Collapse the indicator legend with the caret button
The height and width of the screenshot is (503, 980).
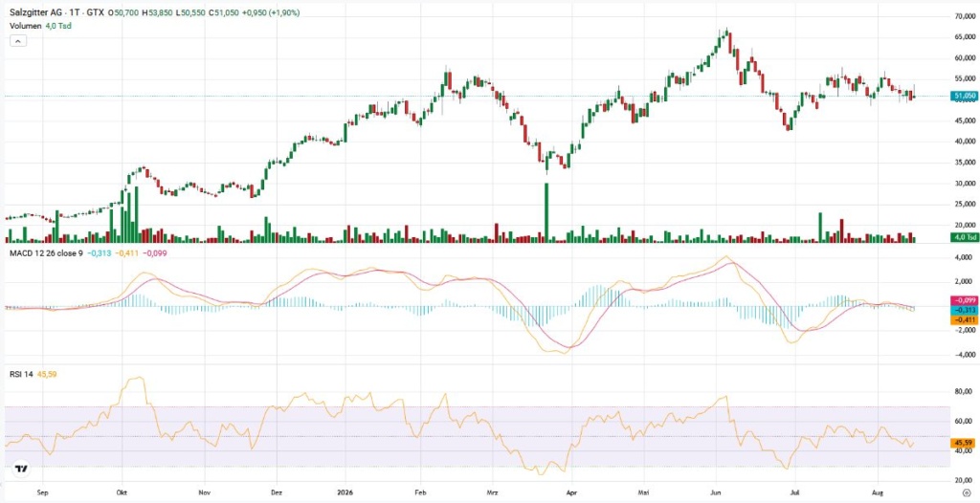tap(18, 40)
